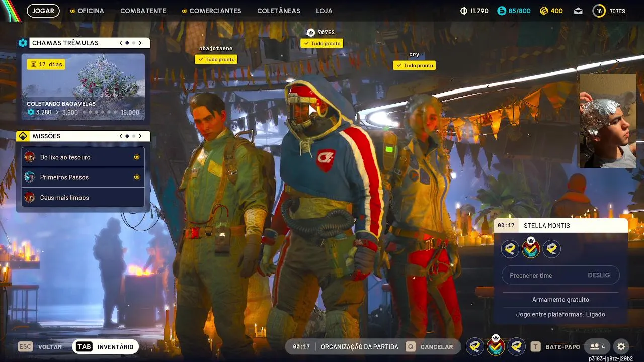Open the BATE-PAPO chat
Image resolution: width=644 pixels, height=362 pixels.
pos(562,347)
